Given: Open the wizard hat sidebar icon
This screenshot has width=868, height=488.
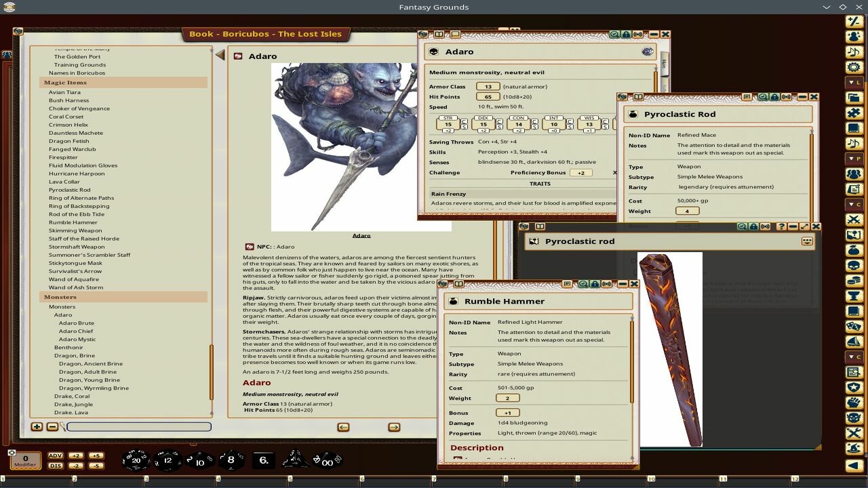Looking at the screenshot, I should coord(854,449).
